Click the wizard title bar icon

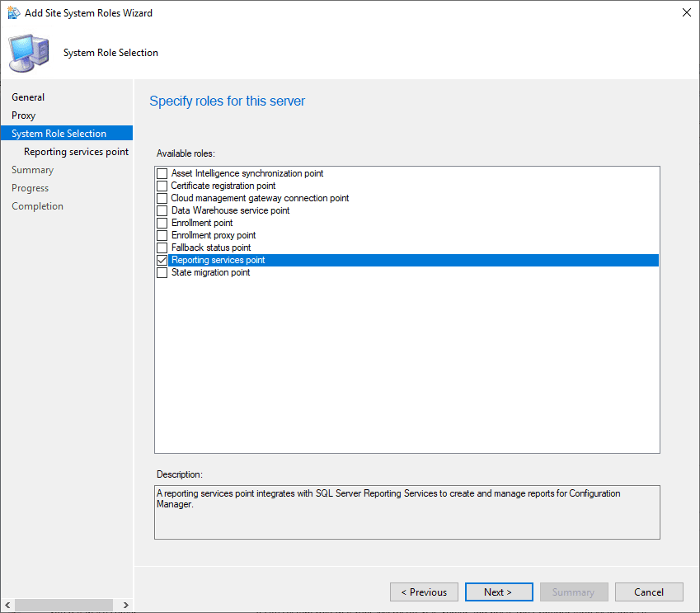pos(14,13)
